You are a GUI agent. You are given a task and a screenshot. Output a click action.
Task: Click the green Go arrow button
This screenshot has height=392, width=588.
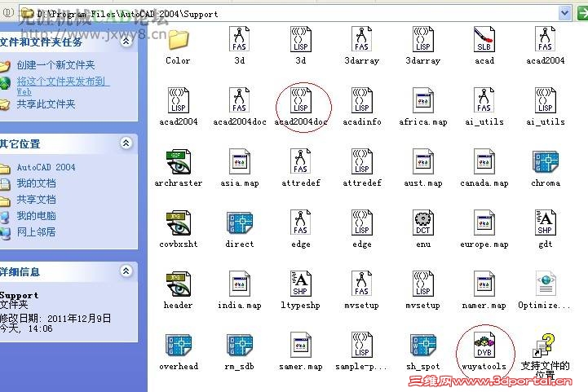582,14
